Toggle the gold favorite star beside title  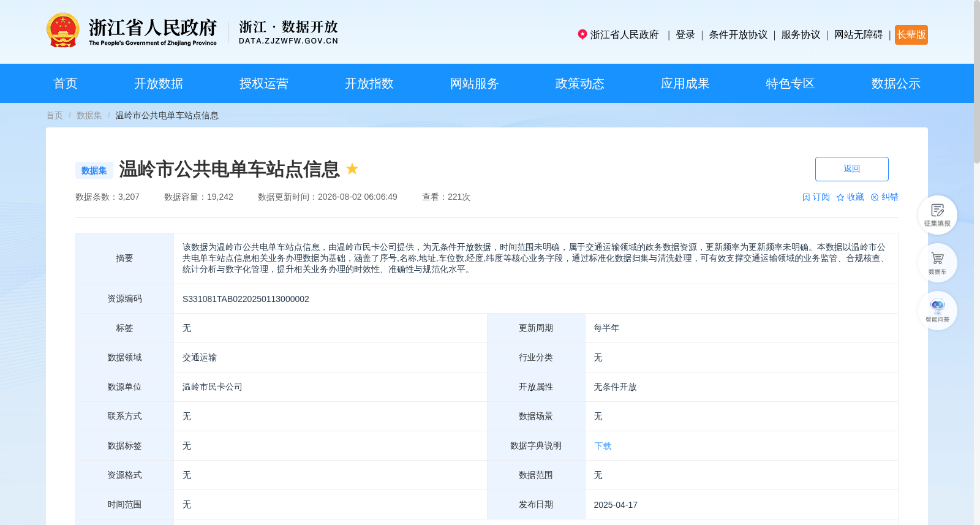pyautogui.click(x=352, y=168)
